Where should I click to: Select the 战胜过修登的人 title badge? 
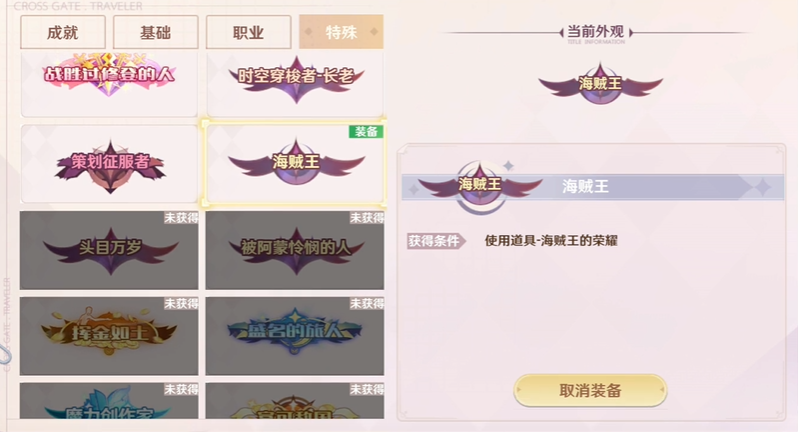109,84
